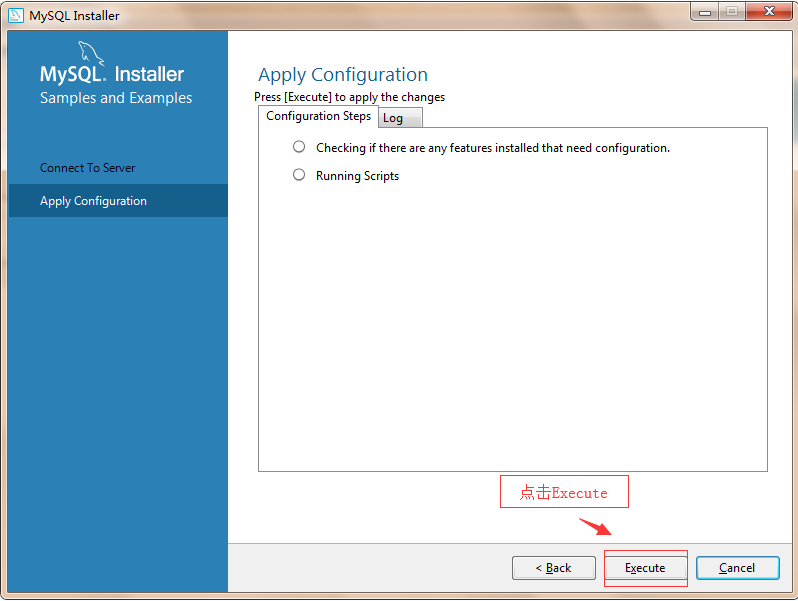The width and height of the screenshot is (798, 601).
Task: Click 'Samples and Examples' subtitle
Action: [116, 98]
